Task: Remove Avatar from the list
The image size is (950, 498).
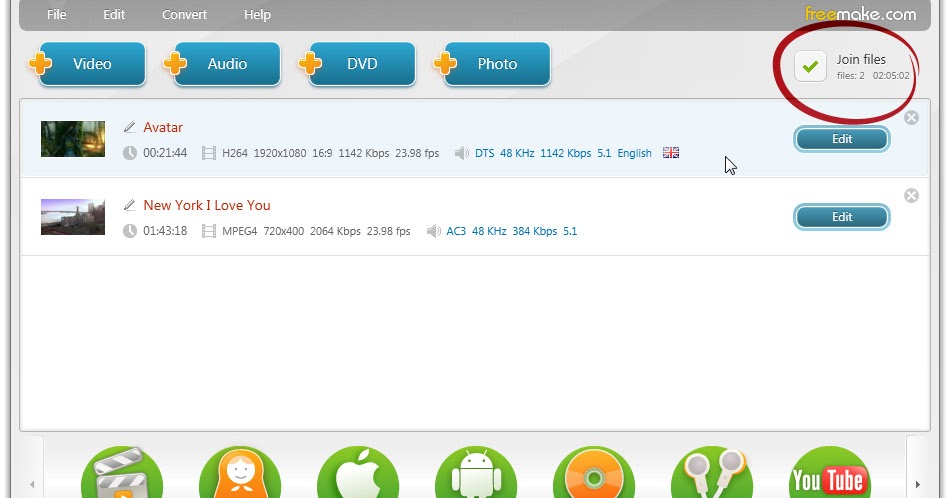Action: (x=911, y=118)
